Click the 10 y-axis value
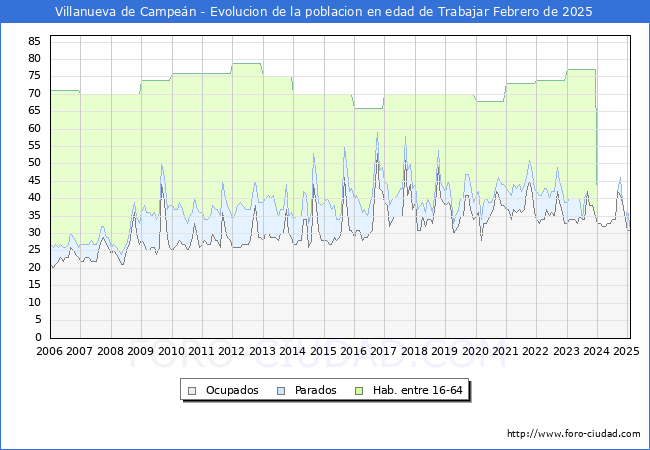This screenshot has width=650, height=450. click(34, 302)
